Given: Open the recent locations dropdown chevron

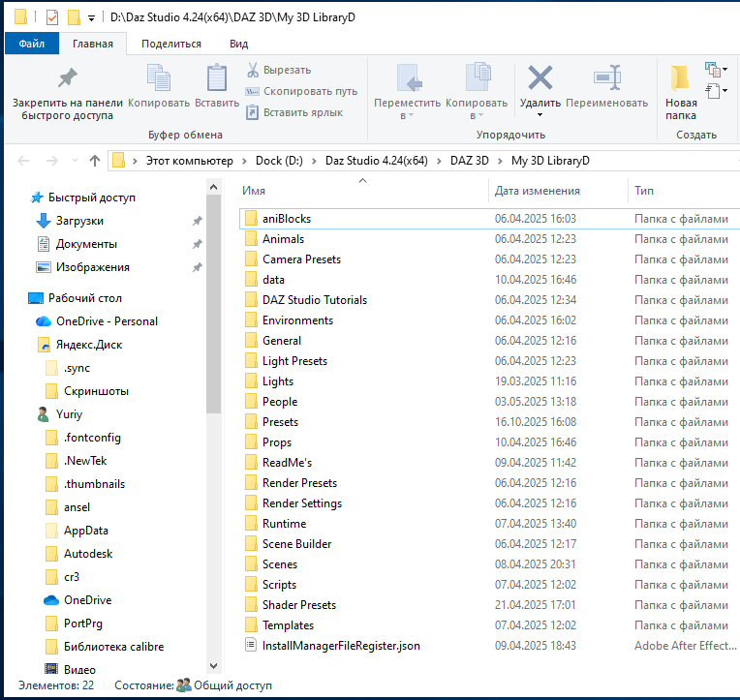Looking at the screenshot, I should pos(75,161).
